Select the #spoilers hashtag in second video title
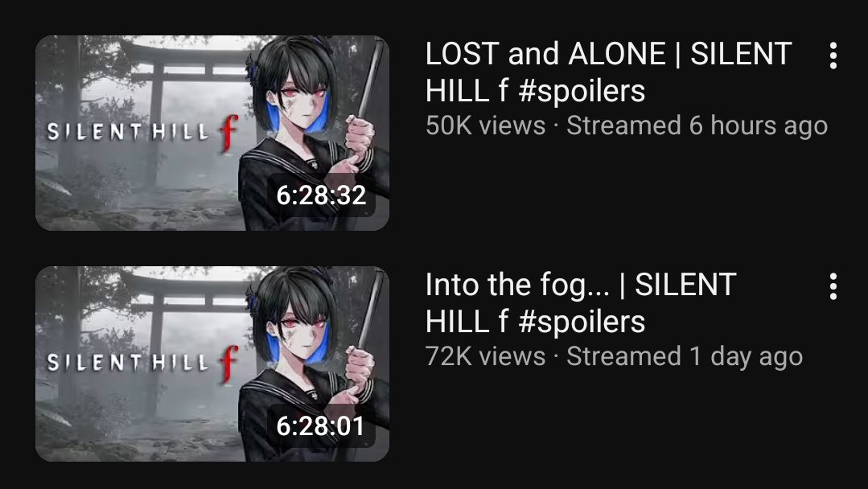Image resolution: width=868 pixels, height=489 pixels. (582, 323)
